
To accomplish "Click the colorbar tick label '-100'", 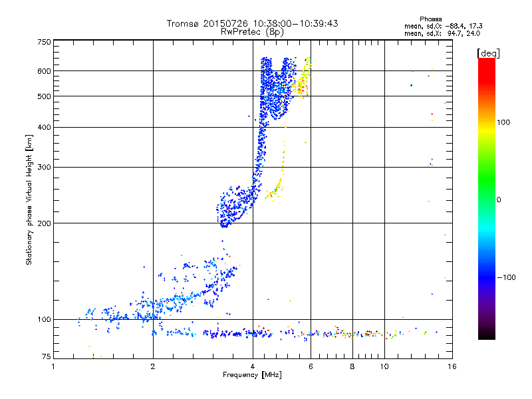I will pyautogui.click(x=506, y=277).
